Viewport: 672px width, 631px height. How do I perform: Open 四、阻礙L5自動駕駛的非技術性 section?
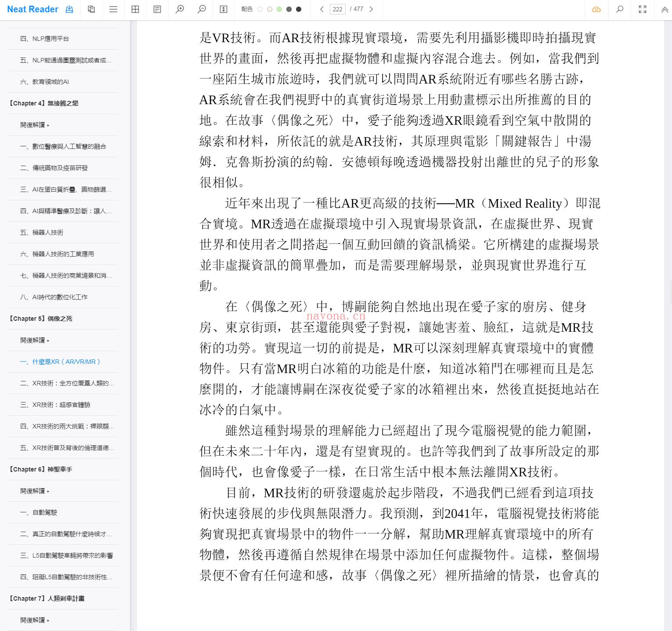click(x=66, y=577)
